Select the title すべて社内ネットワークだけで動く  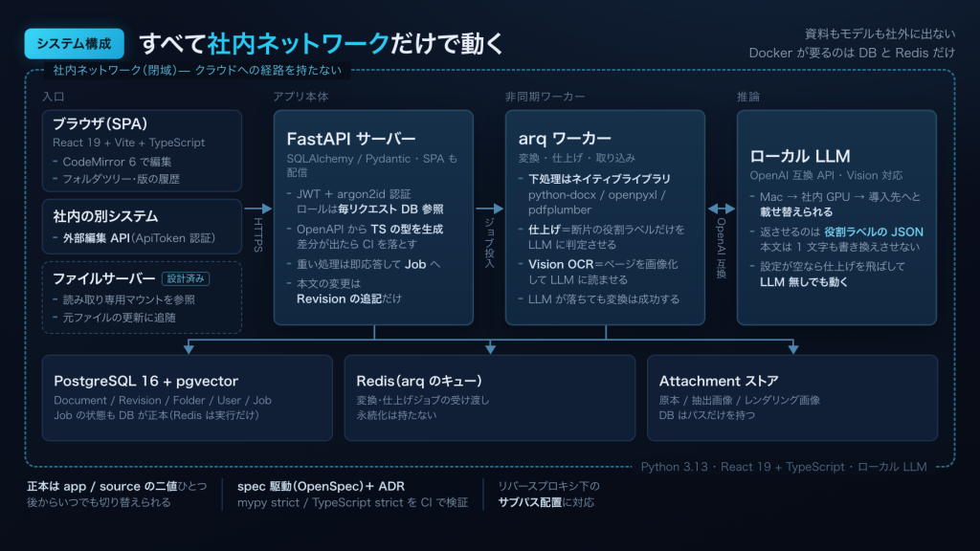click(x=322, y=44)
